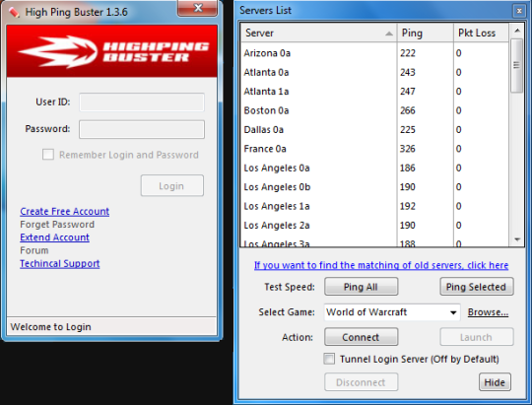Select the Los Angeles 2a server row
532x405 pixels.
tap(374, 225)
